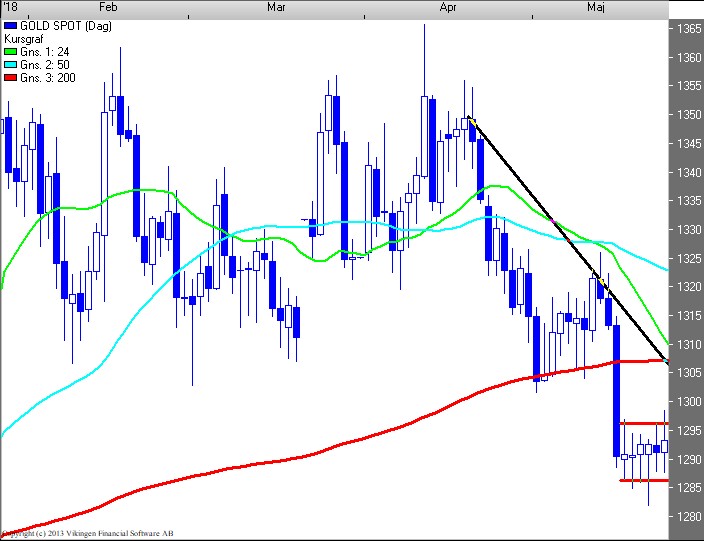Jump to the Maj month label
The width and height of the screenshot is (704, 541).
[597, 7]
